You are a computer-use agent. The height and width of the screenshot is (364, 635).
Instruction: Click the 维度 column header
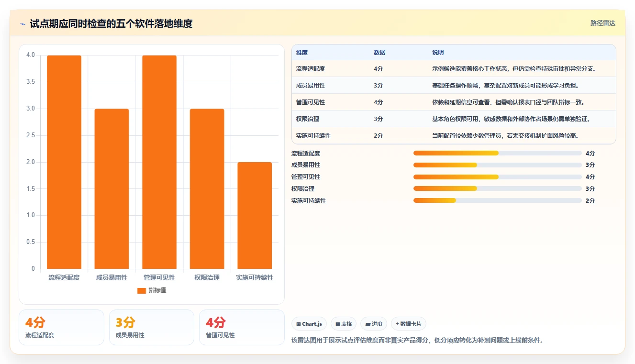[302, 53]
